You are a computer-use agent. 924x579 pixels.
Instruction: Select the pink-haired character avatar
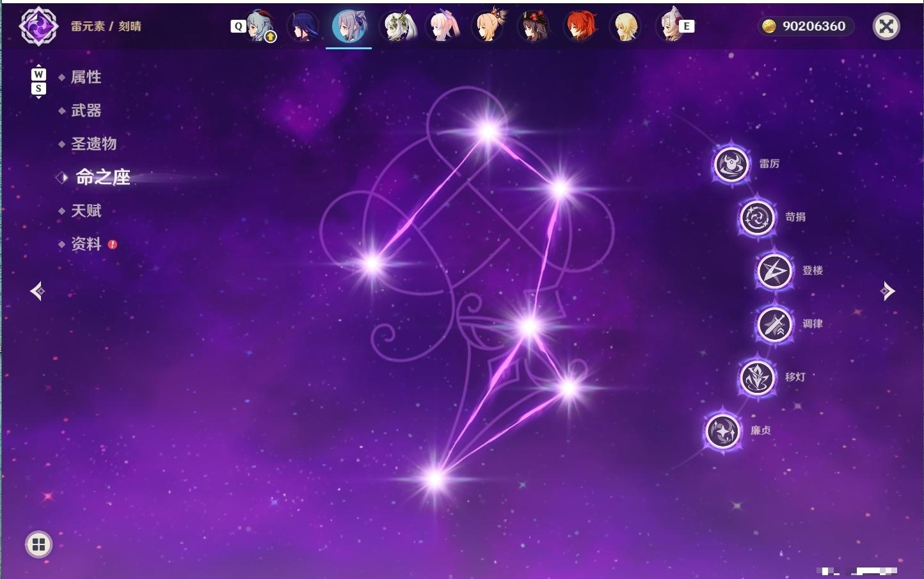point(442,27)
